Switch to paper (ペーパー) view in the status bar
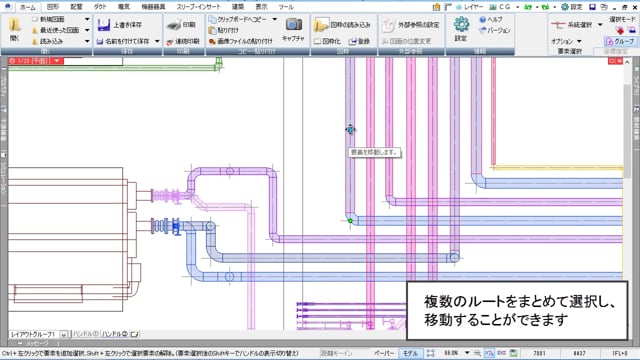The height and width of the screenshot is (360, 640). coord(384,353)
